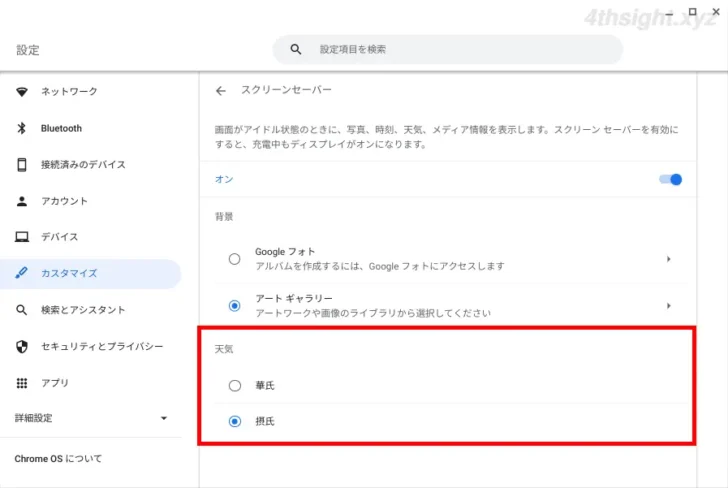Open the アカウント settings section

(91, 201)
